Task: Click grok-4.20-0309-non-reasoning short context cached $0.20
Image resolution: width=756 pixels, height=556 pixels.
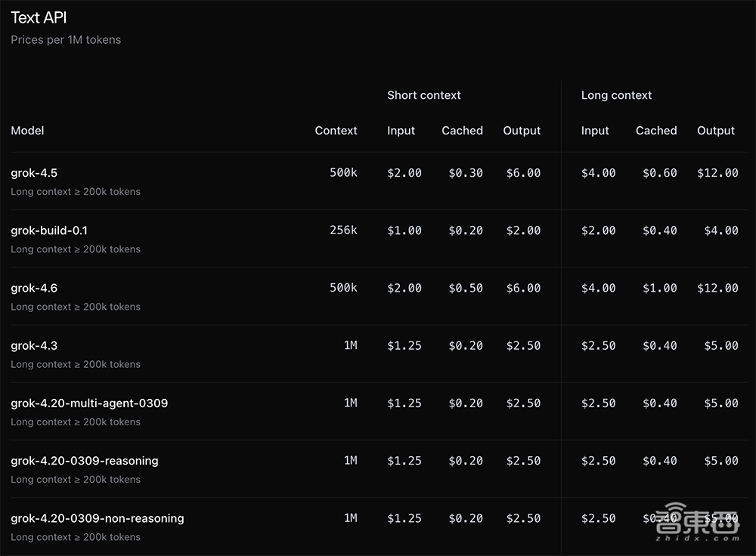Action: [x=466, y=518]
